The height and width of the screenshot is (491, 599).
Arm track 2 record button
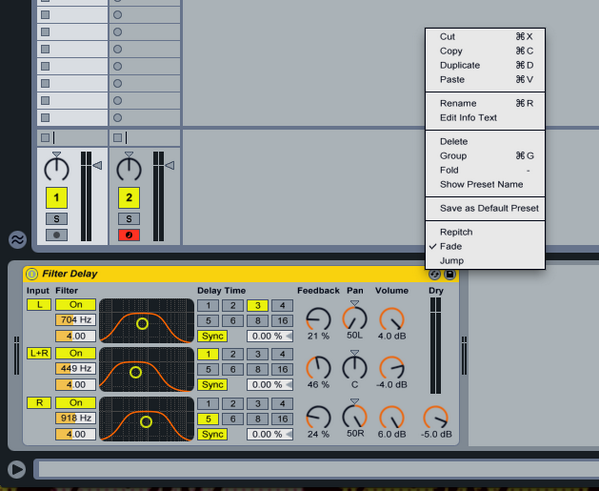pos(129,235)
